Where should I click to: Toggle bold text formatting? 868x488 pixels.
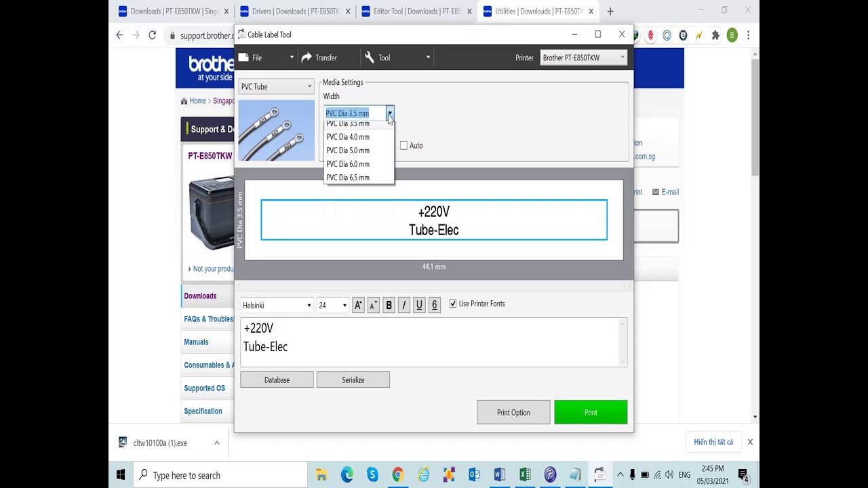point(389,306)
